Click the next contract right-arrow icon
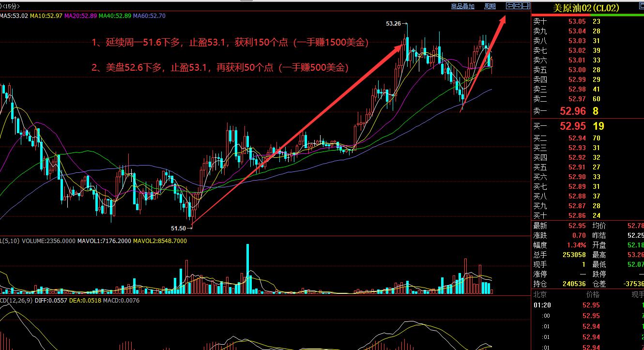 (518, 6)
